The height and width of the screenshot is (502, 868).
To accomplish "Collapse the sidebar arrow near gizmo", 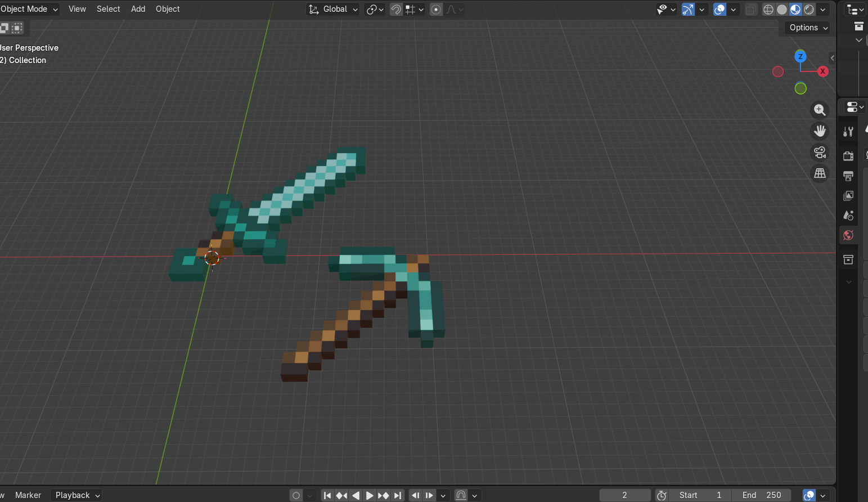I will coord(833,58).
